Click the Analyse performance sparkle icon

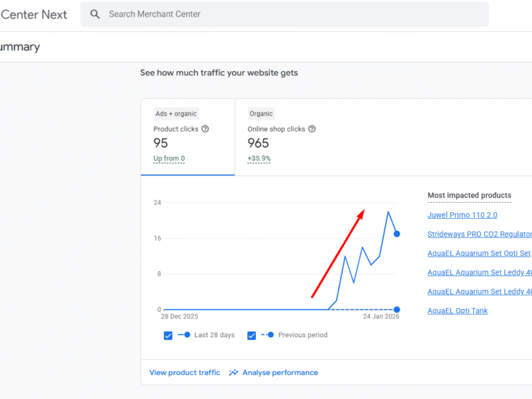[x=233, y=372]
